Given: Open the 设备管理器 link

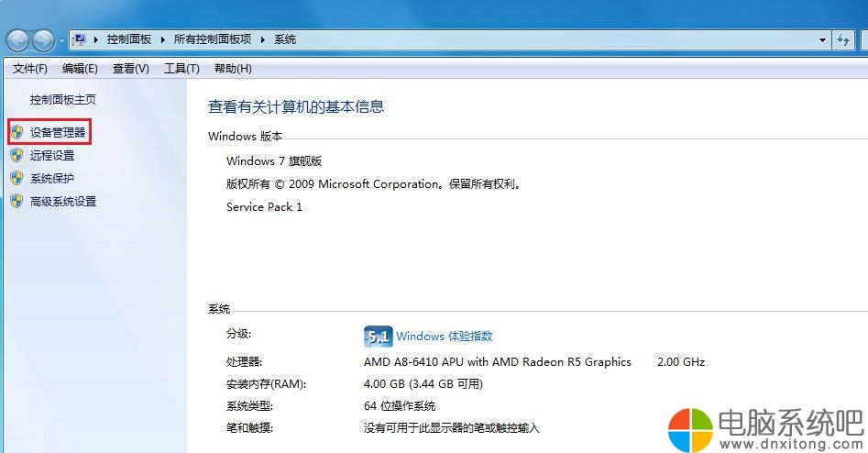Looking at the screenshot, I should tap(58, 132).
